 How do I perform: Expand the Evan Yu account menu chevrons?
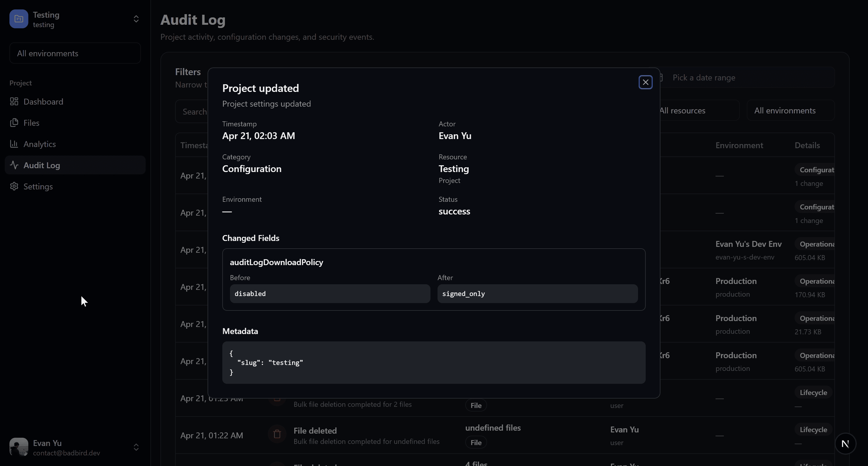click(136, 447)
